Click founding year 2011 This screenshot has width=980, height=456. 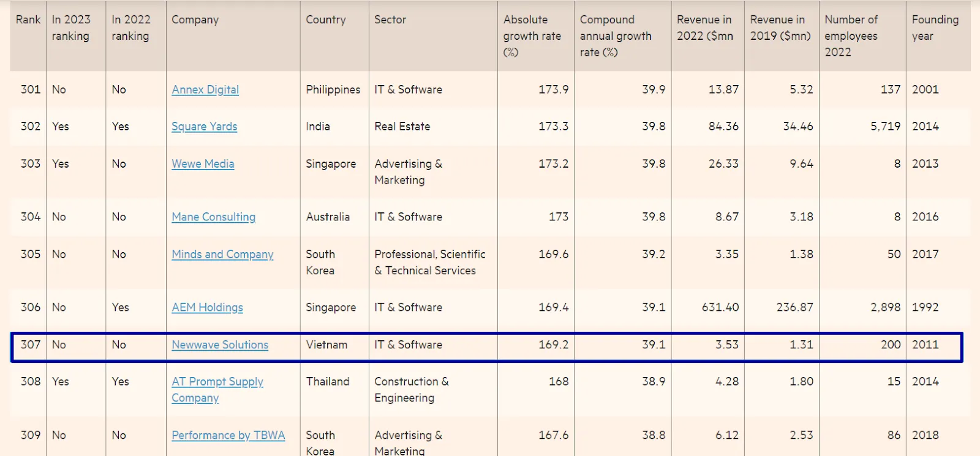925,345
